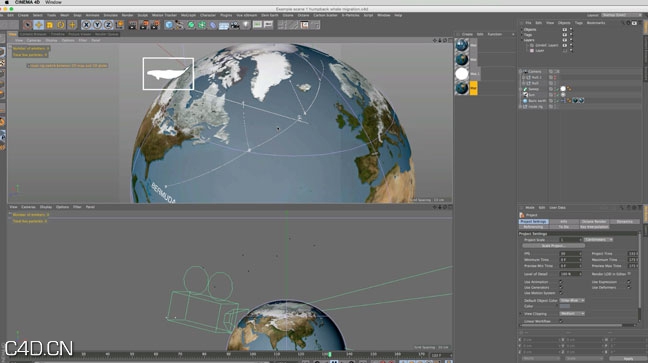Click the Scale Project button
648x363 pixels.
point(553,246)
